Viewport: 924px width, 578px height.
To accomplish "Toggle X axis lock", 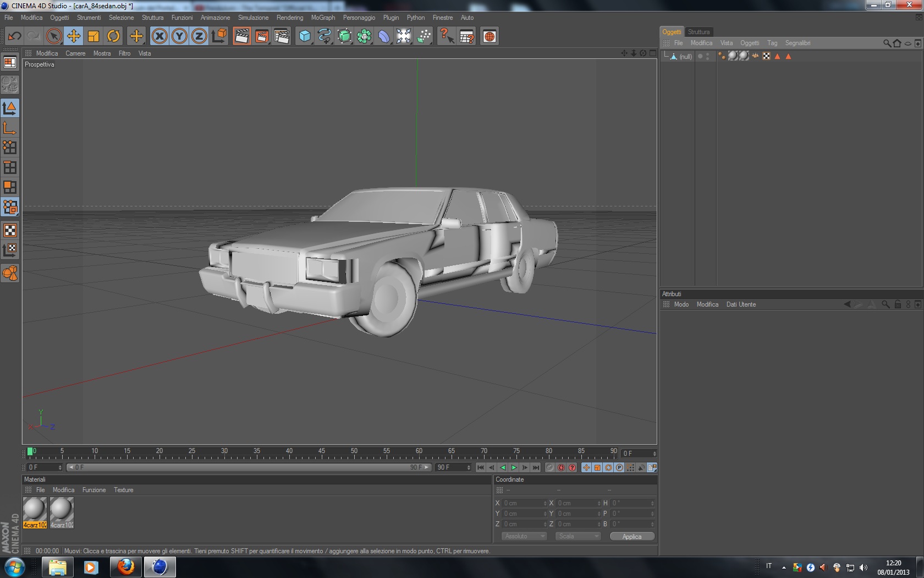I will click(x=159, y=36).
